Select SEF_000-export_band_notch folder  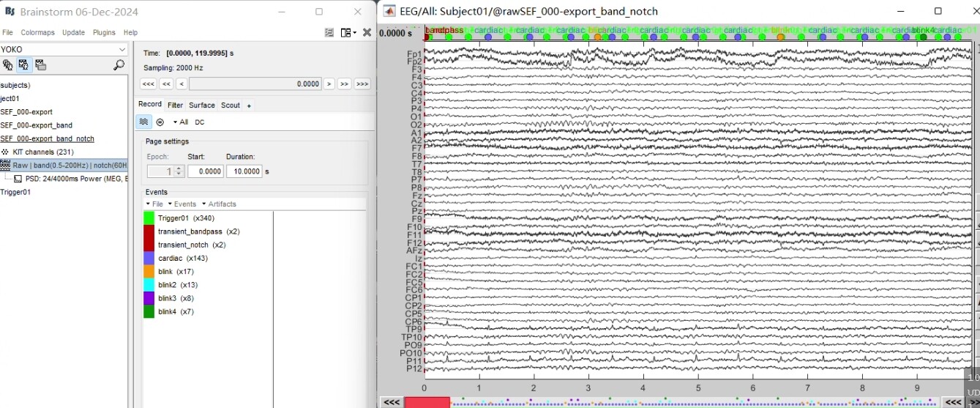pyautogui.click(x=47, y=138)
